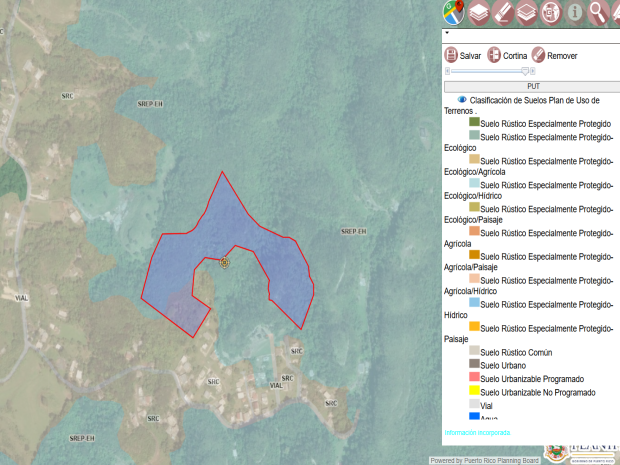Collapse the panel using small black arrow
Screen dimensions: 620x465
(446, 33)
